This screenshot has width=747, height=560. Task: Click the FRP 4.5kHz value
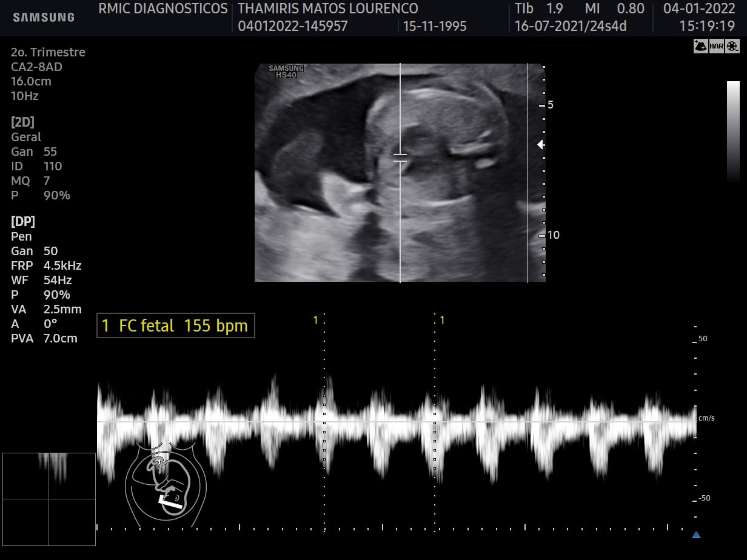tap(46, 265)
